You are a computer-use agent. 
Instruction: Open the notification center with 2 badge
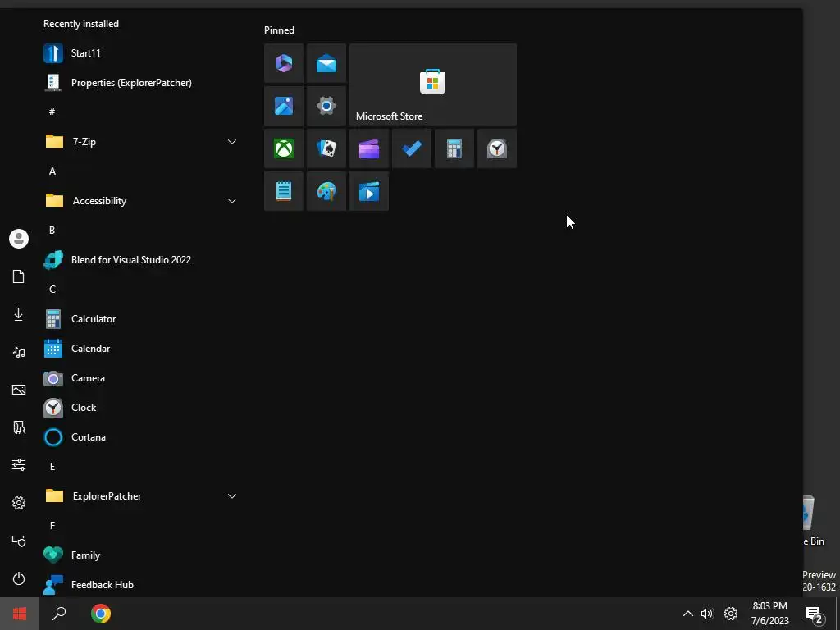(x=815, y=614)
